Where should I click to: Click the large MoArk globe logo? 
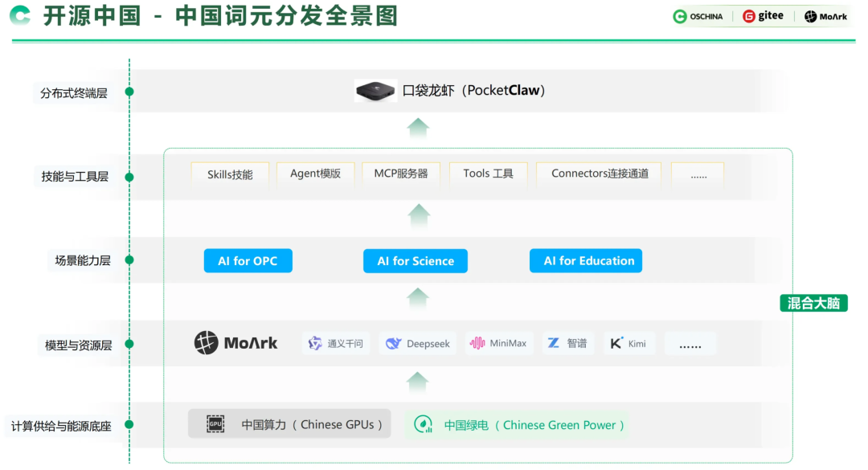click(x=206, y=343)
